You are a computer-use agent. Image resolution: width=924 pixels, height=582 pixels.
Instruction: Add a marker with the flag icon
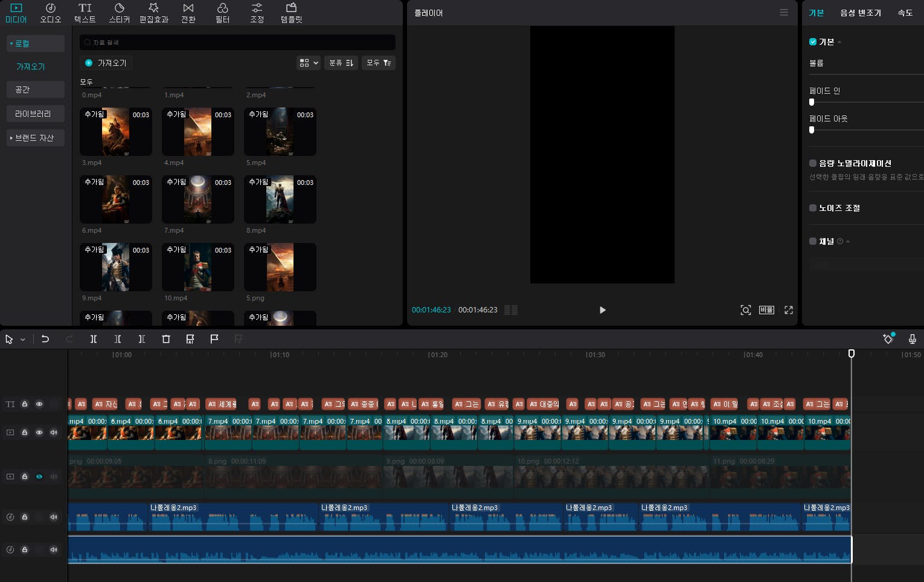(x=214, y=339)
